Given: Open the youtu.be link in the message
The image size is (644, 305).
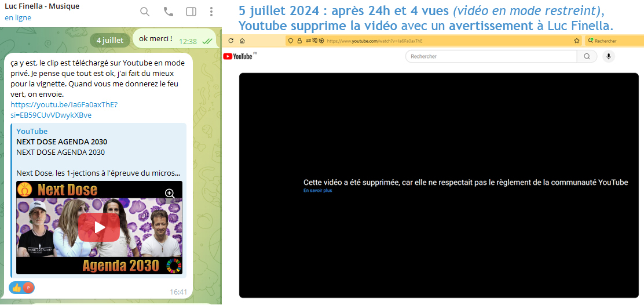Looking at the screenshot, I should tap(64, 110).
